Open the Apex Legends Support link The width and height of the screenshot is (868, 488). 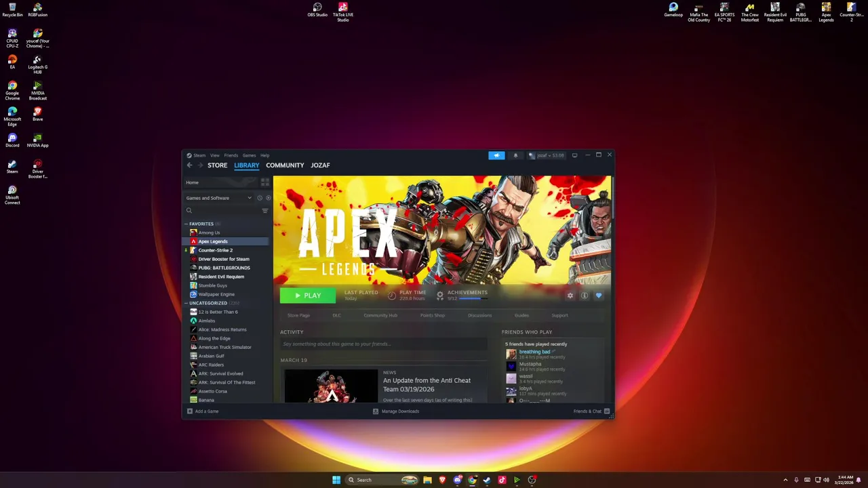tap(559, 315)
